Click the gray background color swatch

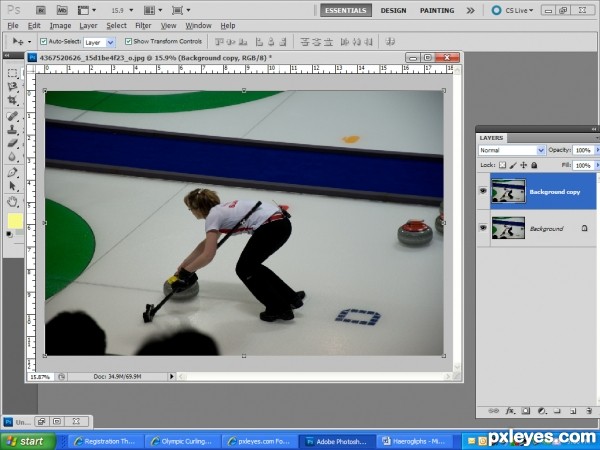[20, 232]
